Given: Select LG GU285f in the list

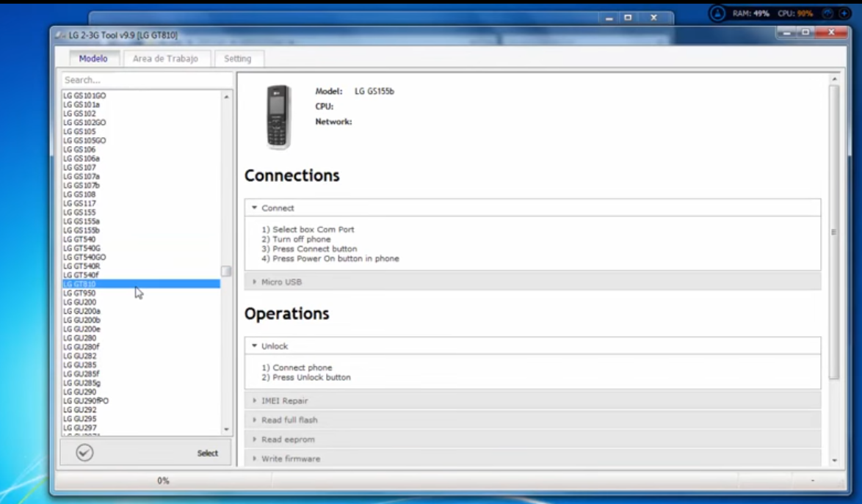Looking at the screenshot, I should (141, 373).
